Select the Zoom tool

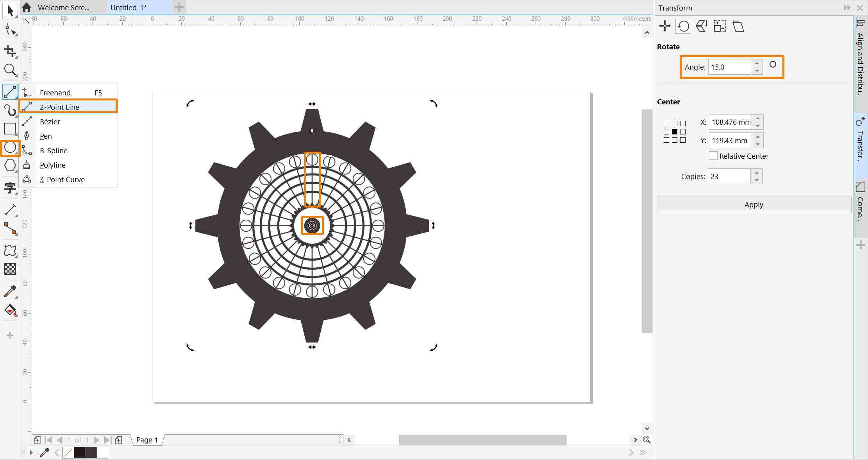tap(10, 70)
